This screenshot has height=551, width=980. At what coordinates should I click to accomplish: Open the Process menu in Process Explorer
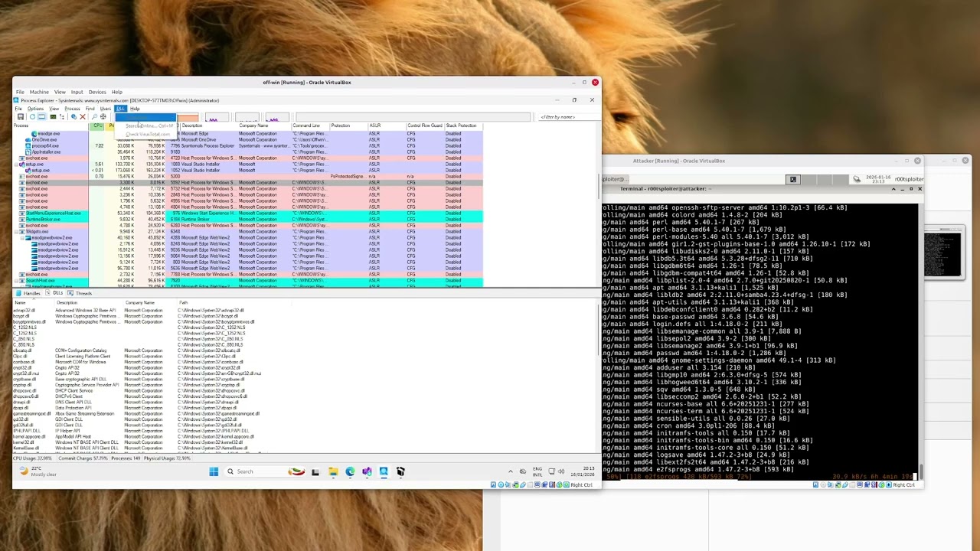[72, 109]
